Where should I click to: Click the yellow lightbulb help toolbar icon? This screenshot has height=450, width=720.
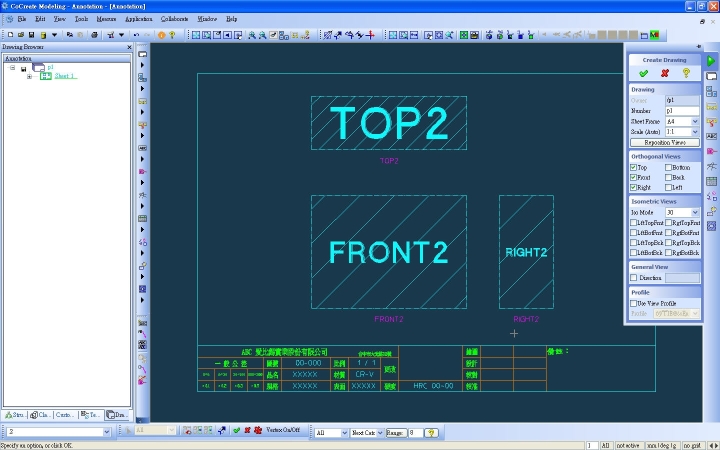tap(172, 35)
